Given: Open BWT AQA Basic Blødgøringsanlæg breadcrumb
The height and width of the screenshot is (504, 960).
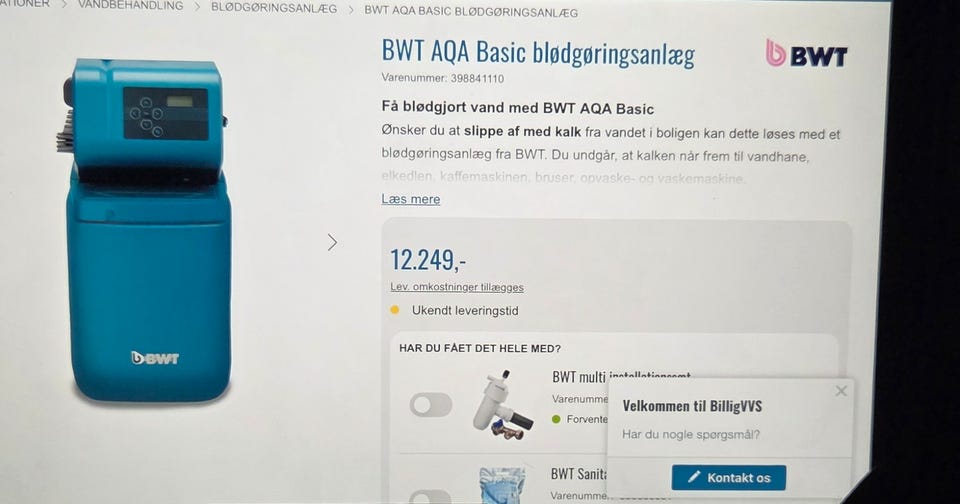Looking at the screenshot, I should (x=471, y=12).
